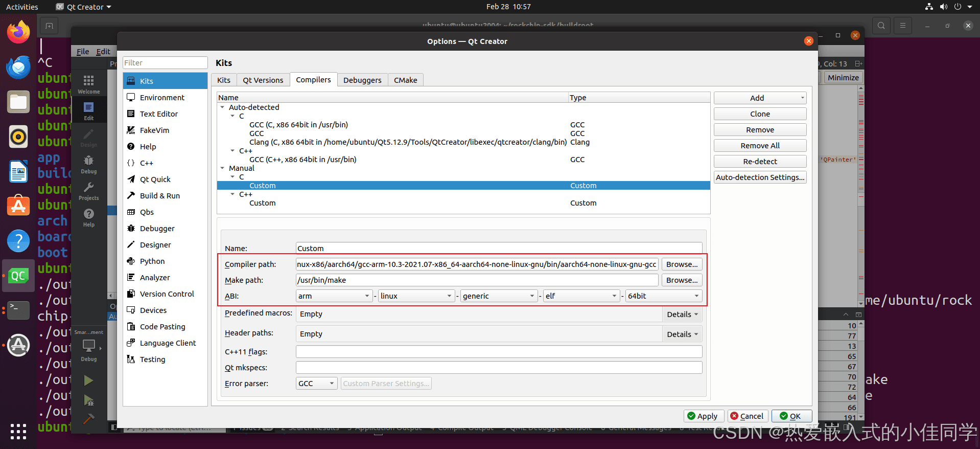Click the Re-detect button
The image size is (980, 449).
[760, 162]
